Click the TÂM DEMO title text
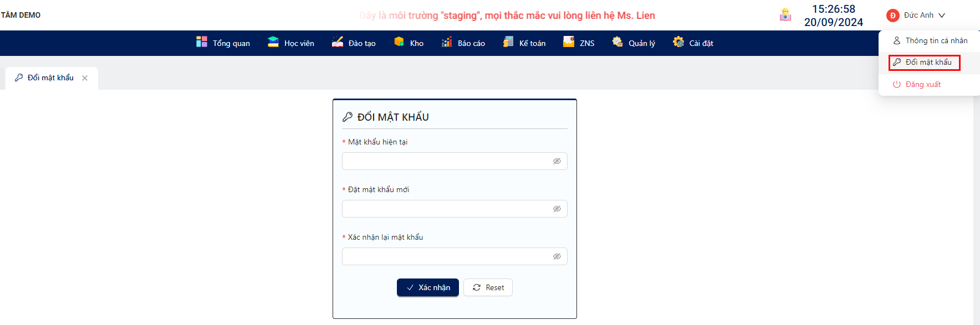 tap(21, 15)
